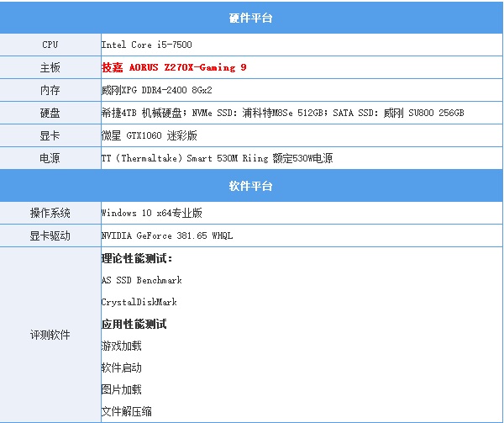Screen dimensions: 504x423
Task: Select the CPU row label
Action: tap(50, 45)
